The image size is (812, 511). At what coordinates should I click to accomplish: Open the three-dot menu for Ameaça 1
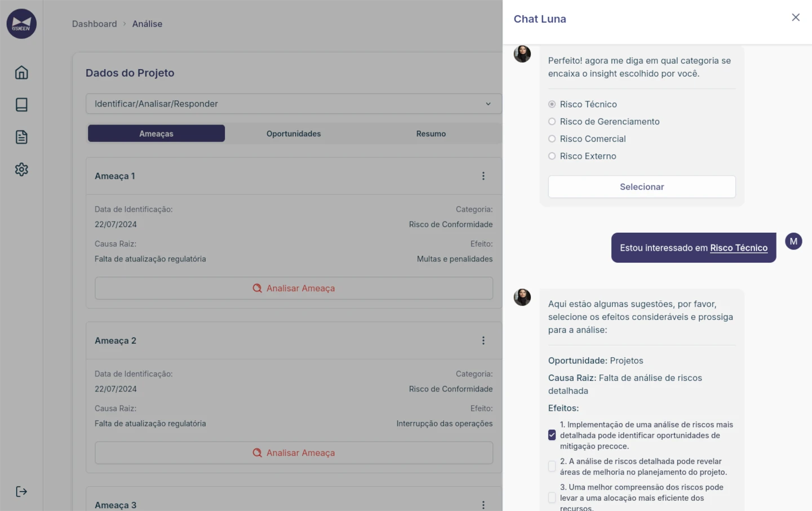[483, 176]
